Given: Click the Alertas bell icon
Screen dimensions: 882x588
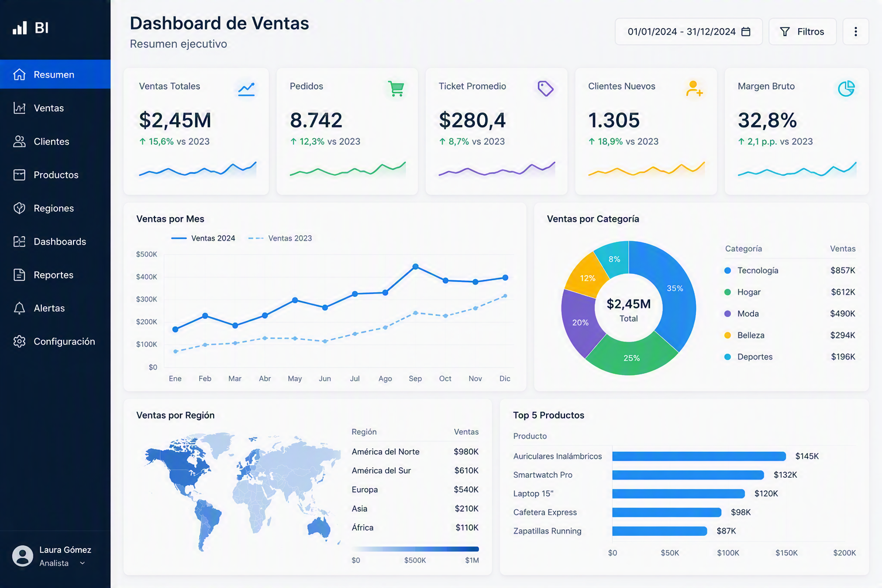Looking at the screenshot, I should 20,308.
